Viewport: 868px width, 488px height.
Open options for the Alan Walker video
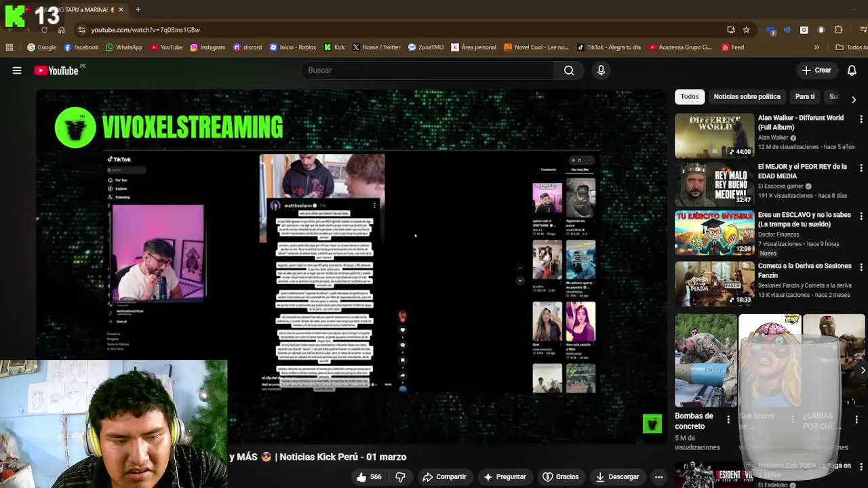pyautogui.click(x=861, y=119)
